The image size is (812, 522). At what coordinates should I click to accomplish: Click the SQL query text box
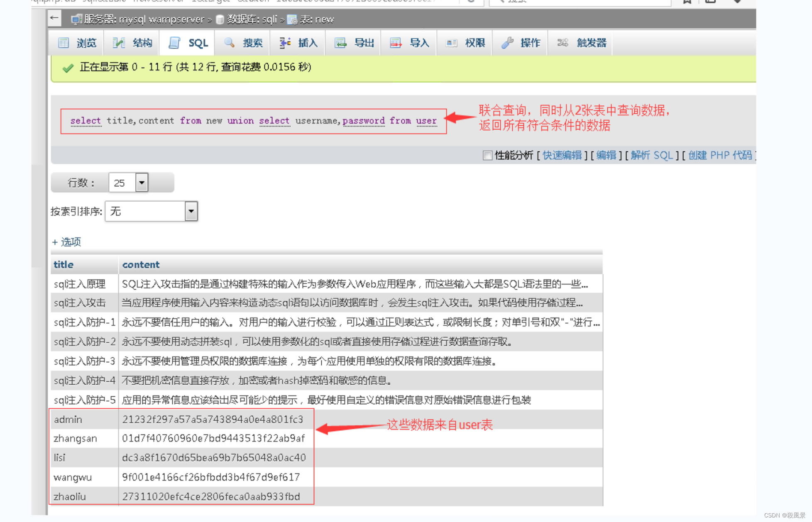253,121
